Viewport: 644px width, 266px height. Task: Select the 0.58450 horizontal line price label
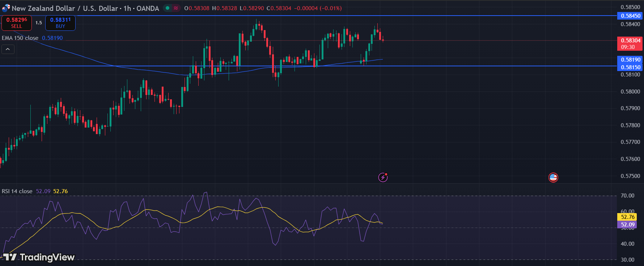(630, 16)
